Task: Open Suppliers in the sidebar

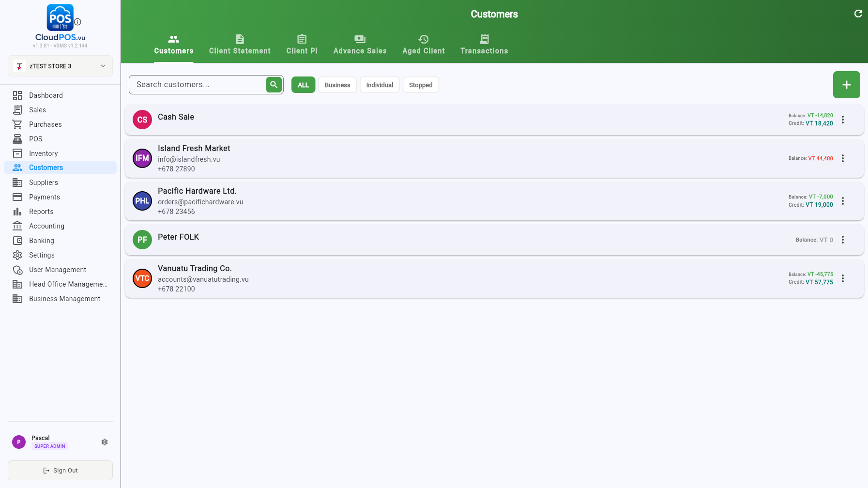Action: (60, 183)
